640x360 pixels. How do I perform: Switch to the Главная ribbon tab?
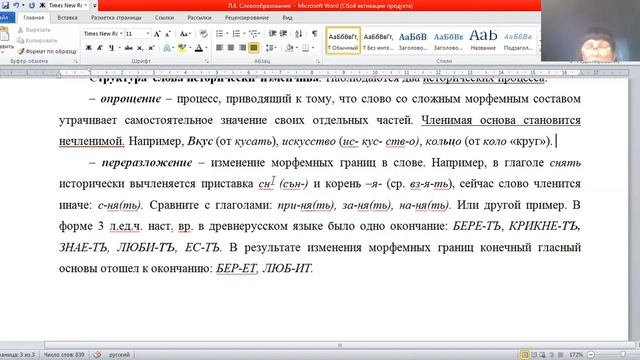33,18
